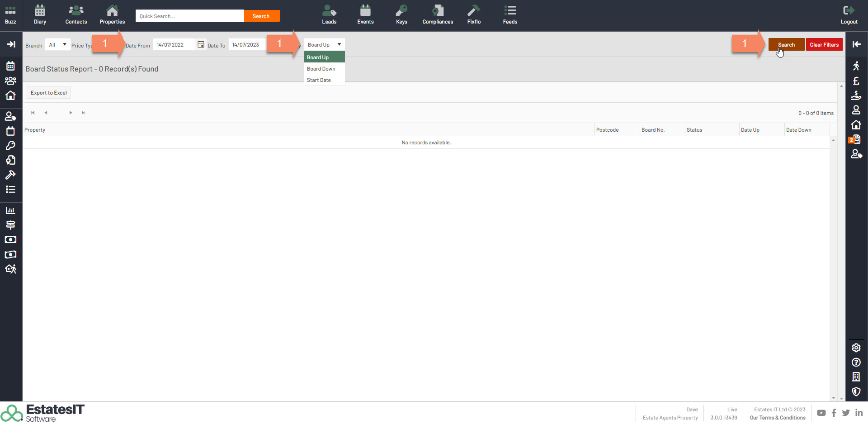Click the Clear Filters button

(x=824, y=45)
